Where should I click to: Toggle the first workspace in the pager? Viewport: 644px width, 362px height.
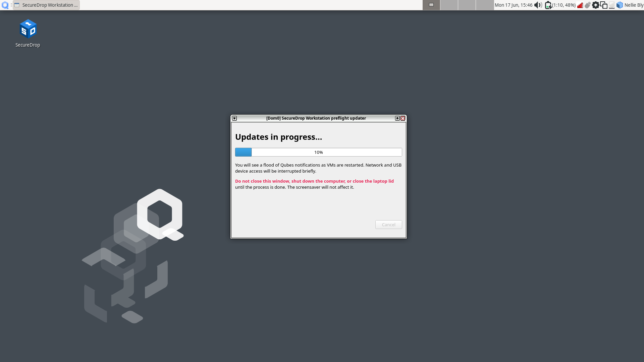tap(431, 5)
